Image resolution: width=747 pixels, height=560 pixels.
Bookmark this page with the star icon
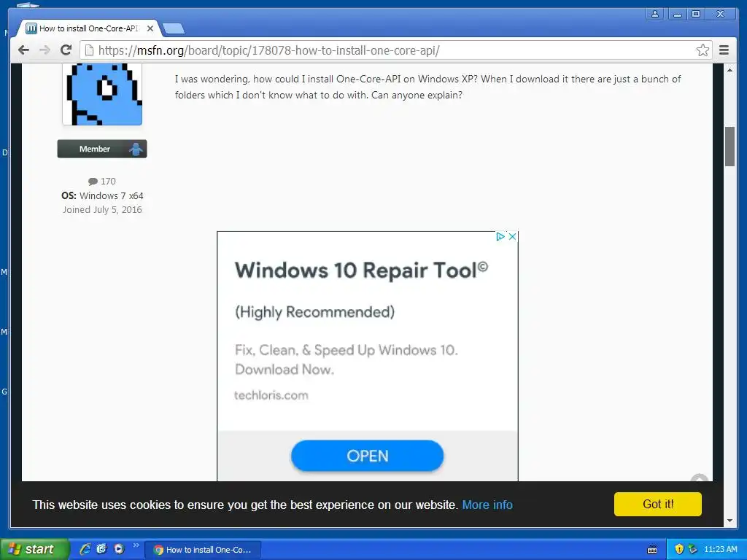click(x=703, y=50)
